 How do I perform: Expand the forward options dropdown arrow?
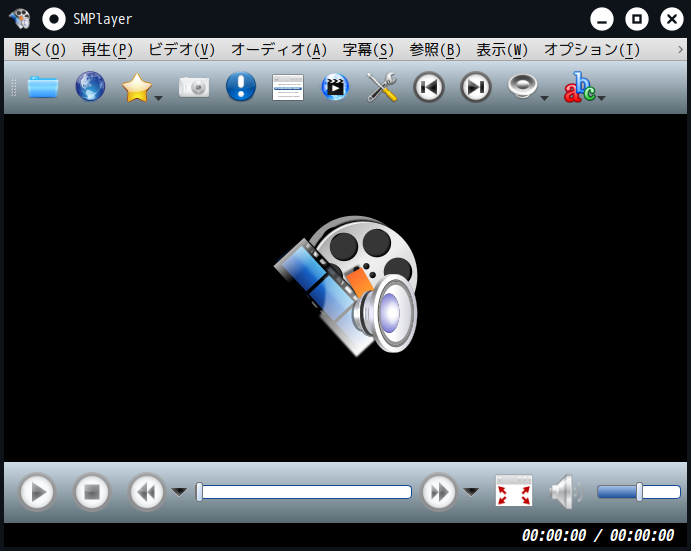click(x=471, y=491)
